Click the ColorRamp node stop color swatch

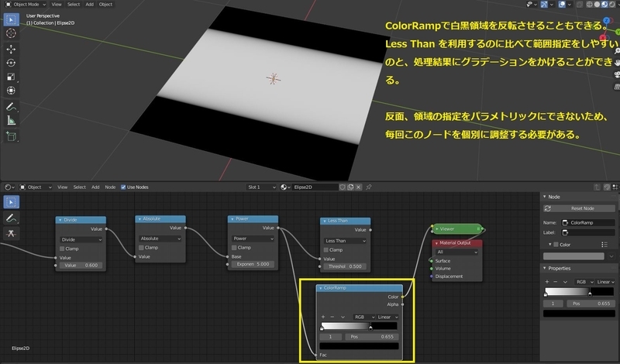[359, 346]
